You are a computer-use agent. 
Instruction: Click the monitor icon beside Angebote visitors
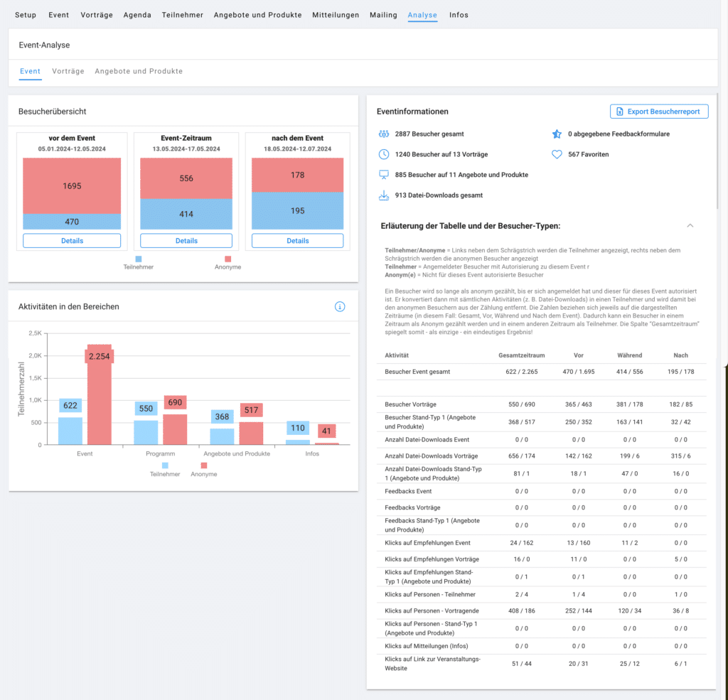(x=384, y=175)
